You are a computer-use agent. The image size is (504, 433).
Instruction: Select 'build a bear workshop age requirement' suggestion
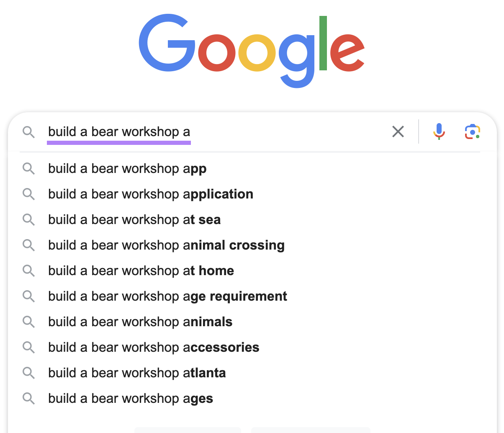tap(167, 296)
